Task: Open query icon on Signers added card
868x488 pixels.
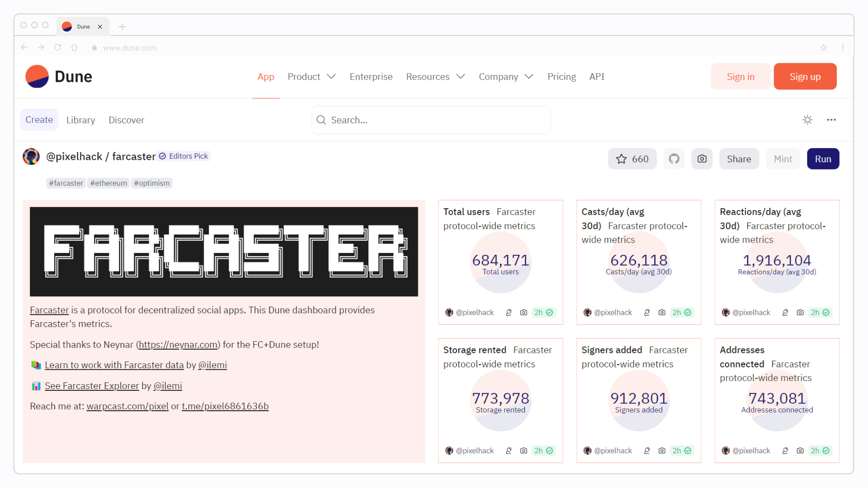Action: tap(647, 450)
